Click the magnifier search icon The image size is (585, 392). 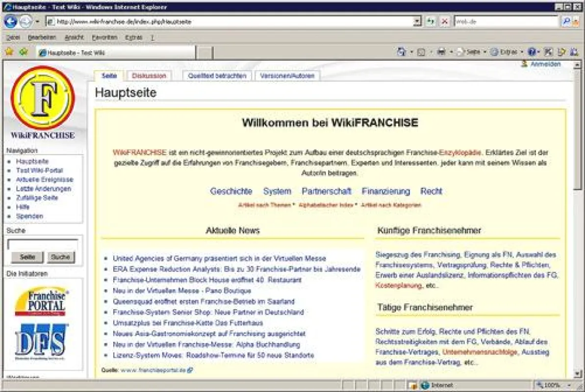coord(566,22)
